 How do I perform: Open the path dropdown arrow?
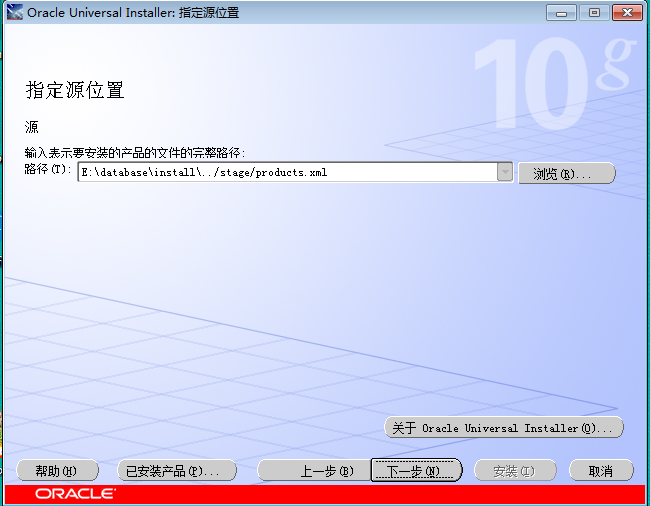(504, 172)
